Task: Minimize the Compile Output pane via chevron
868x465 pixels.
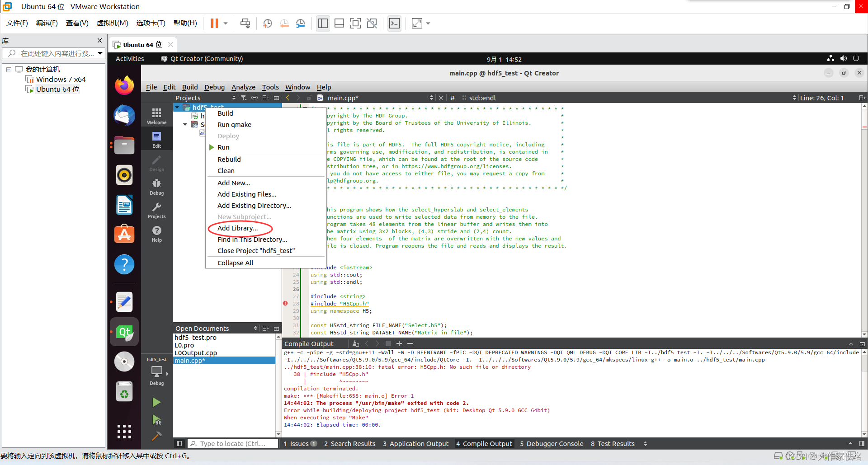Action: tap(851, 343)
